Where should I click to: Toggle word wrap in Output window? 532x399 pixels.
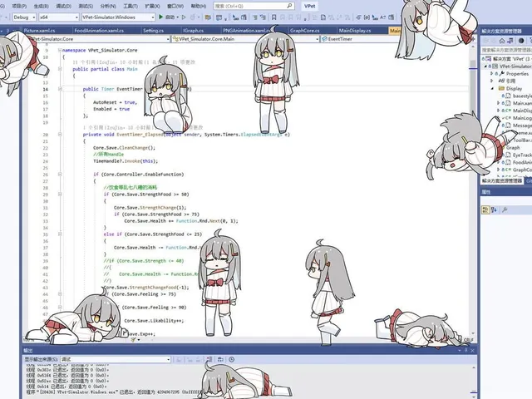220,359
